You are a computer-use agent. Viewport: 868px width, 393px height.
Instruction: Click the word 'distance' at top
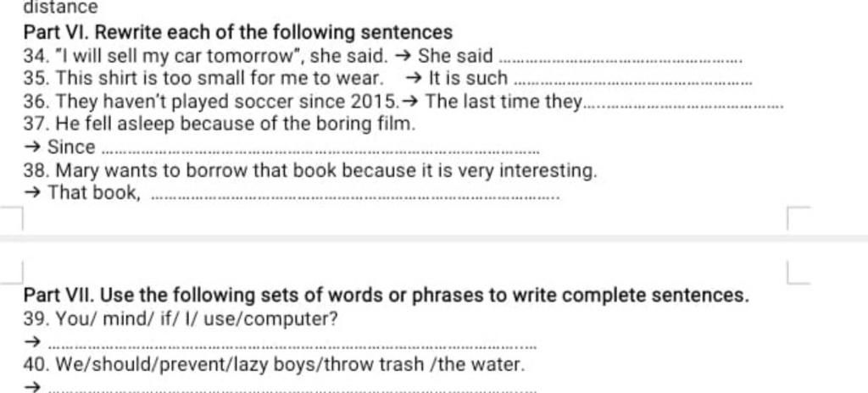point(60,7)
